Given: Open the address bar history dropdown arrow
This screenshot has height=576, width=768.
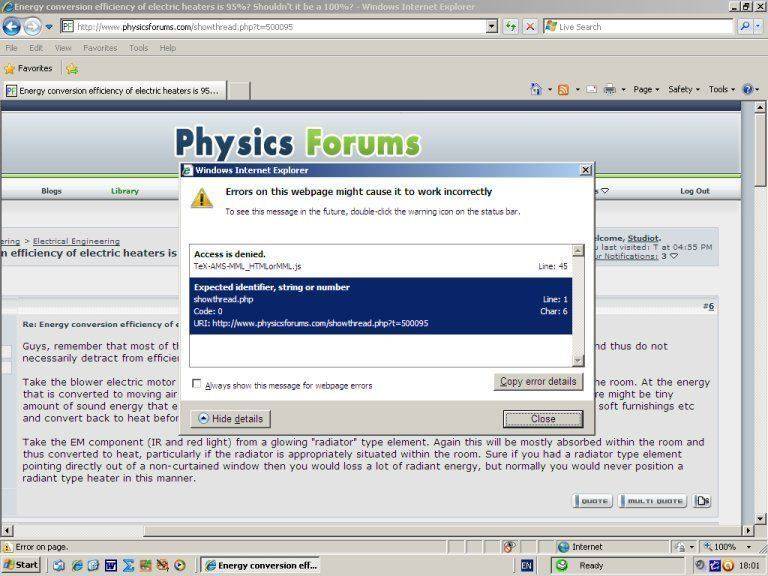Looking at the screenshot, I should (492, 26).
